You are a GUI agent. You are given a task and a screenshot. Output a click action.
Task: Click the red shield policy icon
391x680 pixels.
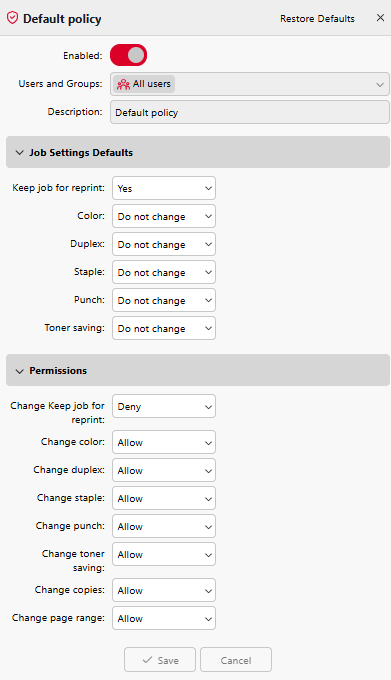[x=13, y=18]
